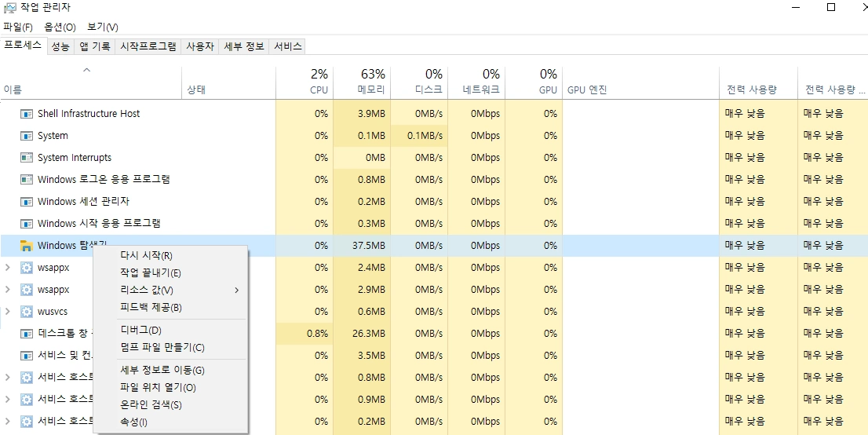Switch to the 앱 기록 tab
This screenshot has width=868, height=435.
tap(95, 46)
